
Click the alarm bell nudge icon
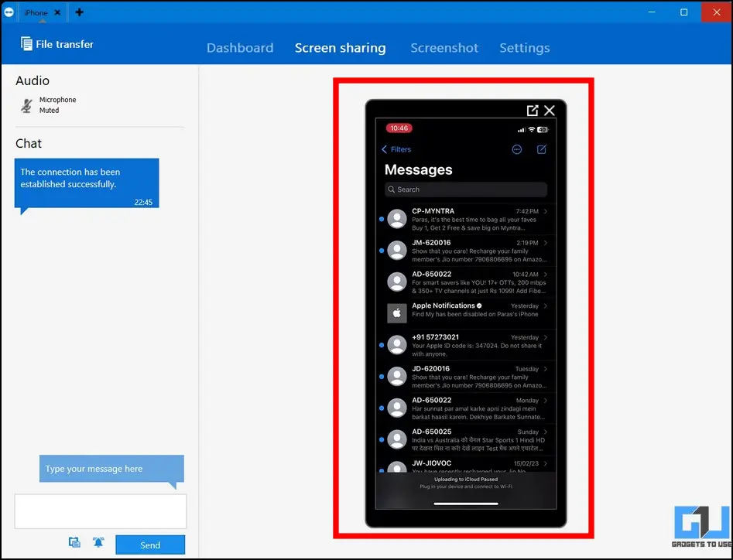tap(98, 542)
